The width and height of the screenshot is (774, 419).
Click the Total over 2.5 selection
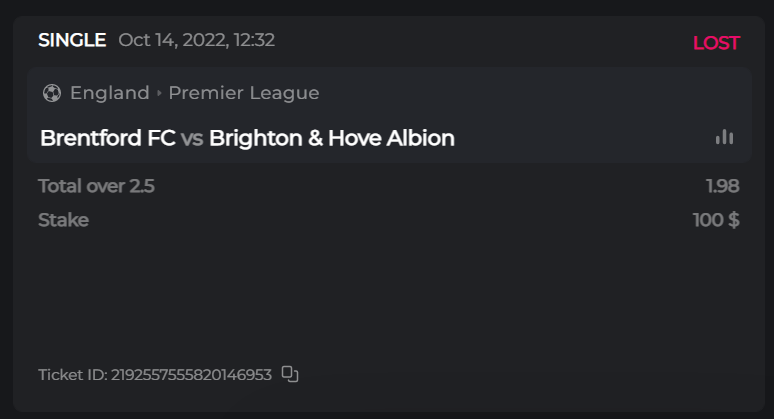tap(96, 186)
